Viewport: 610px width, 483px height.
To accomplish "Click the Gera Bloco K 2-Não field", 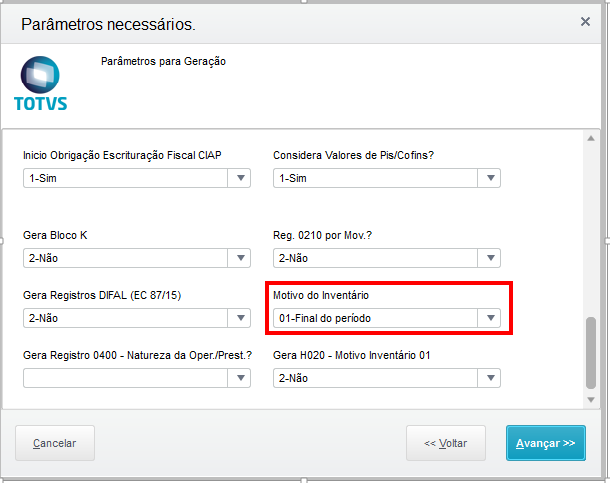I will tap(126, 258).
